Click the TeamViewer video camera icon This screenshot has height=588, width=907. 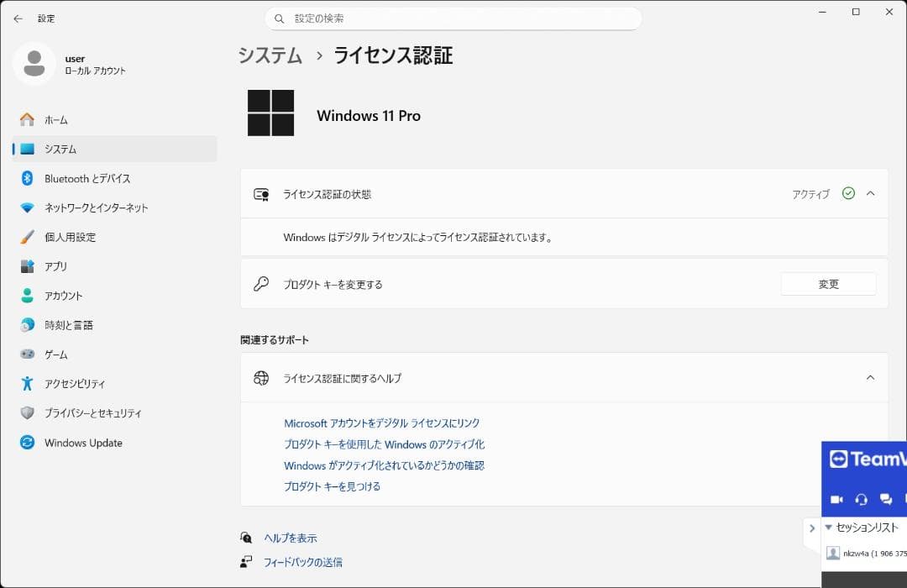tap(836, 499)
